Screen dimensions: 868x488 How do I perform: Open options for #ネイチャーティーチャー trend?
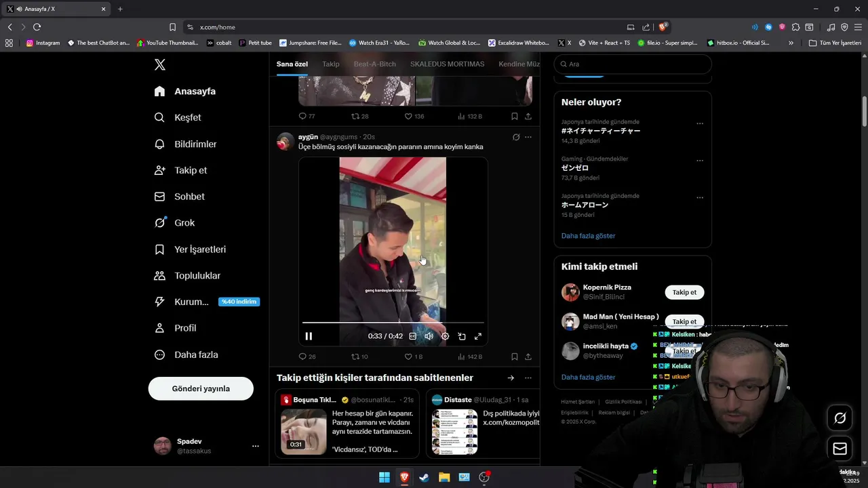700,123
